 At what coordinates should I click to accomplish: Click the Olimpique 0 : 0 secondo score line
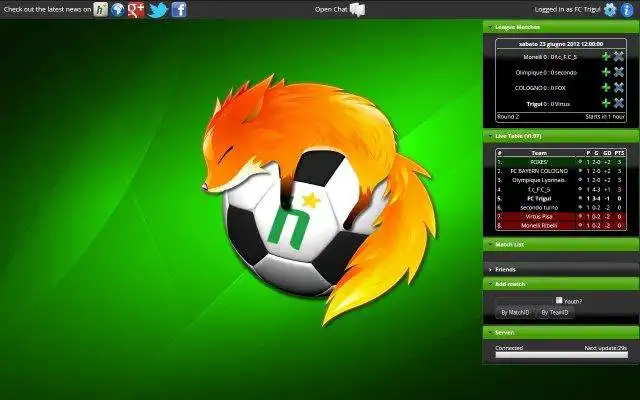(546, 73)
